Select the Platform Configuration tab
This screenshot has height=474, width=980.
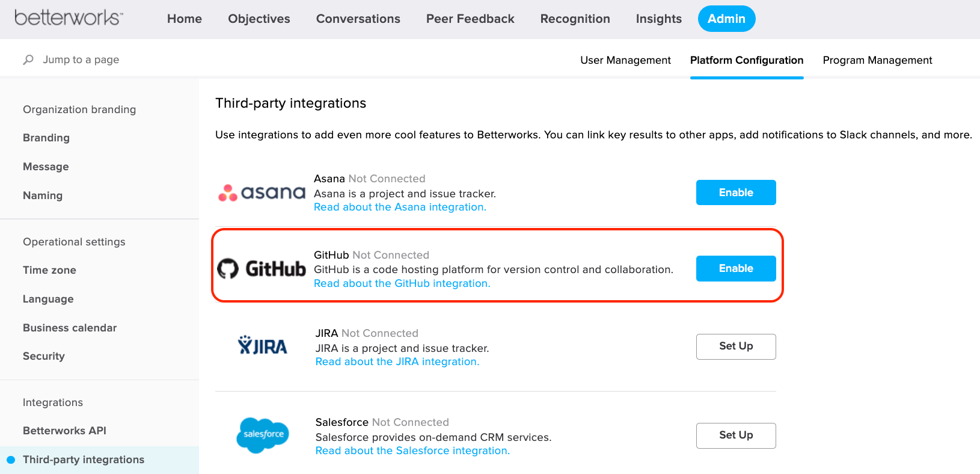747,60
